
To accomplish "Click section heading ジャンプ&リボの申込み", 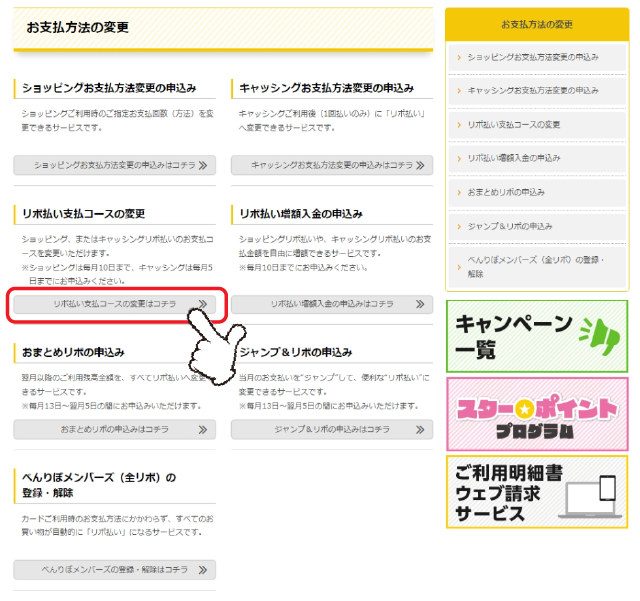I will 296,352.
